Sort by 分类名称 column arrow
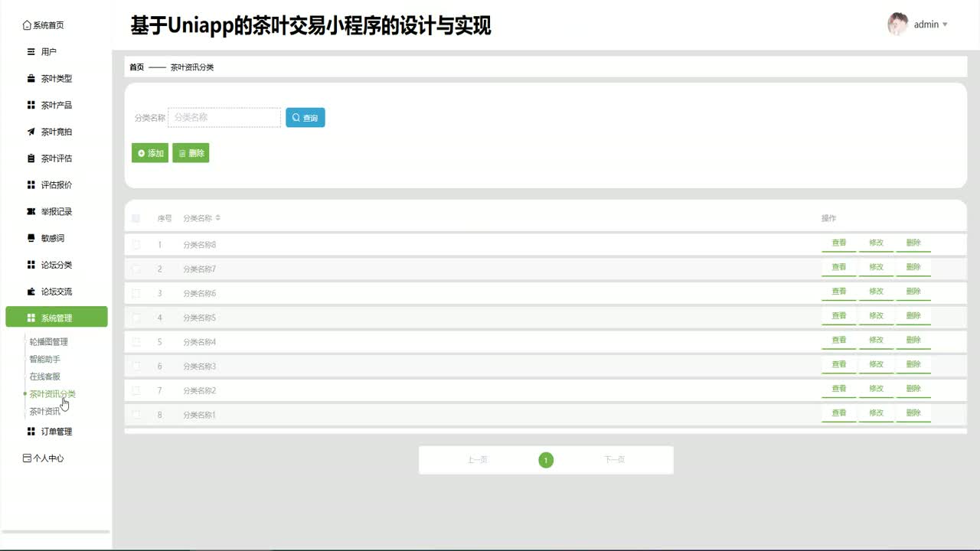This screenshot has height=551, width=980. click(x=218, y=218)
